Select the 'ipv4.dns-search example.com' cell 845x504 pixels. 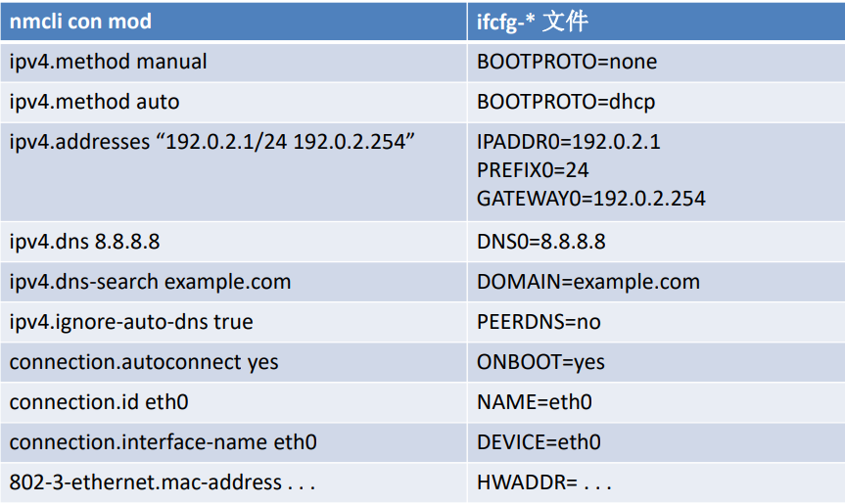pyautogui.click(x=233, y=282)
